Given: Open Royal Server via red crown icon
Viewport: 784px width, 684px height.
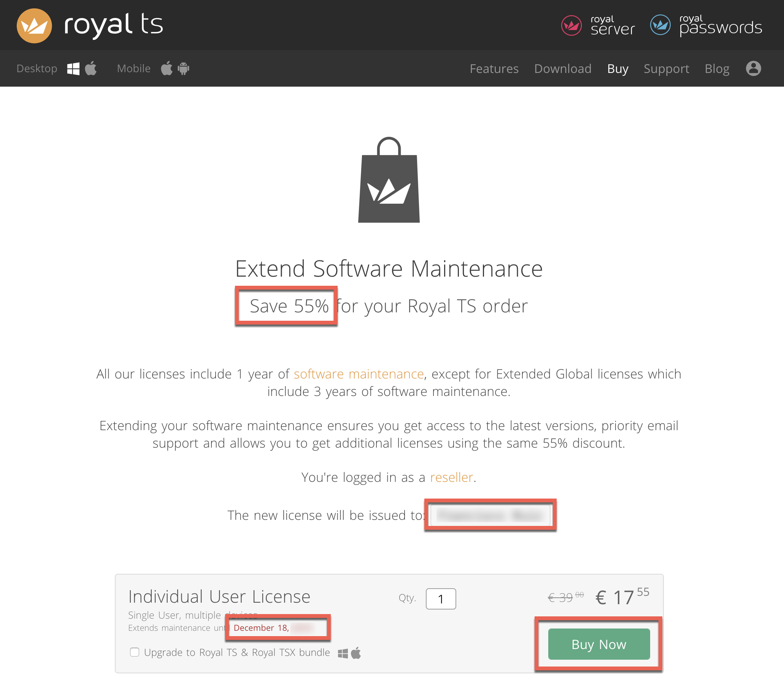Looking at the screenshot, I should [571, 25].
